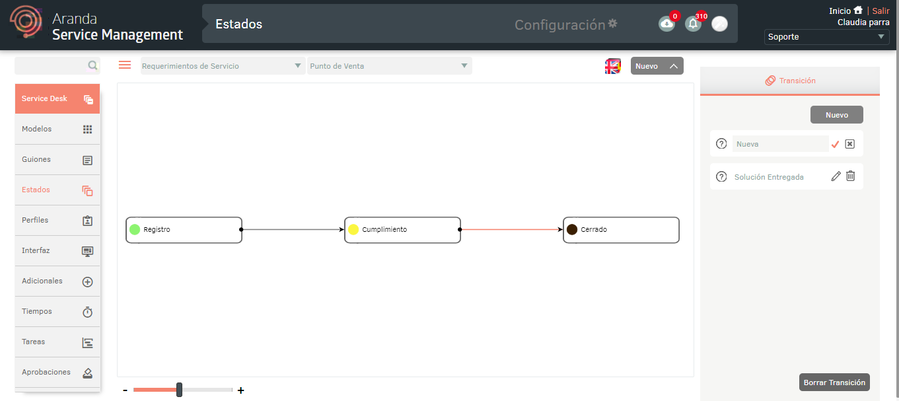This screenshot has width=899, height=401.
Task: Click the dark Cerrado state color dot
Action: coord(572,229)
